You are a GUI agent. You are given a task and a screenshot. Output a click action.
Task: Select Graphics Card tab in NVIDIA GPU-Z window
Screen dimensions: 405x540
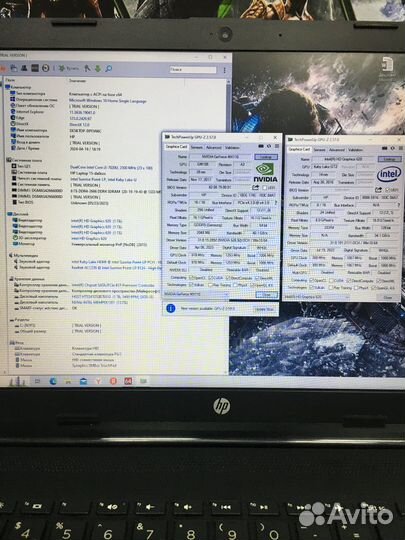pos(176,147)
